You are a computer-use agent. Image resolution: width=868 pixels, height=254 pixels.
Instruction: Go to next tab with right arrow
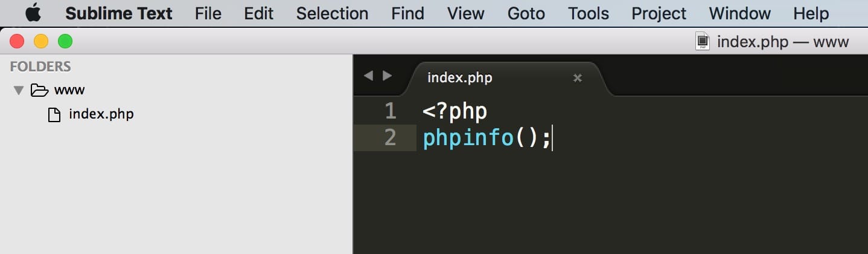point(388,76)
